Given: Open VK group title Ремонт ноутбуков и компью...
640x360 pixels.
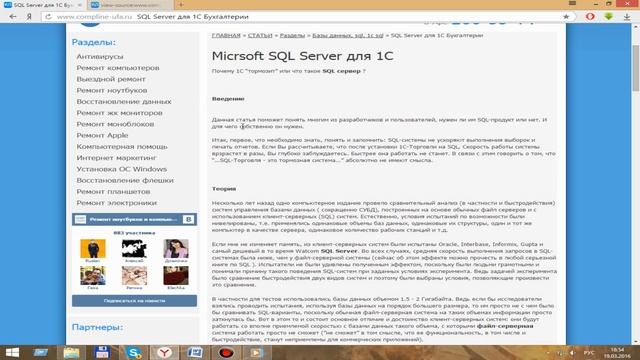Looking at the screenshot, I should [x=133, y=220].
